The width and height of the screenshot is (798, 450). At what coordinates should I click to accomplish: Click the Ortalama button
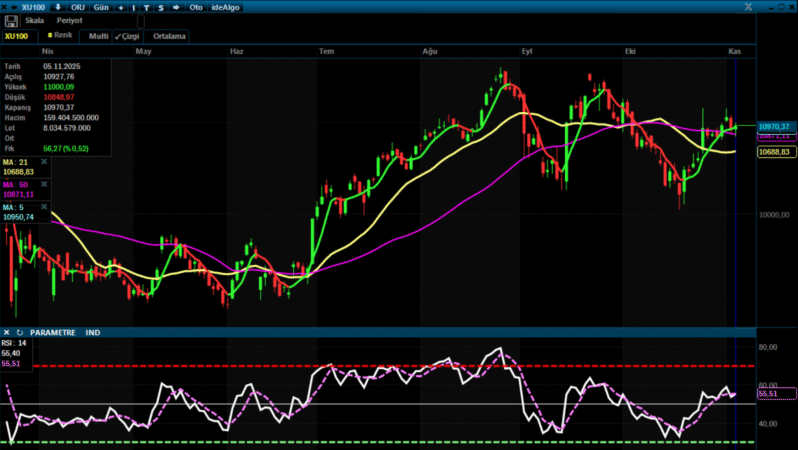pos(170,36)
